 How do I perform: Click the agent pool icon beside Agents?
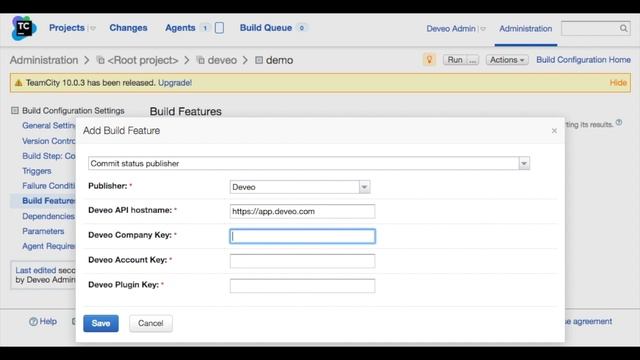[219, 28]
